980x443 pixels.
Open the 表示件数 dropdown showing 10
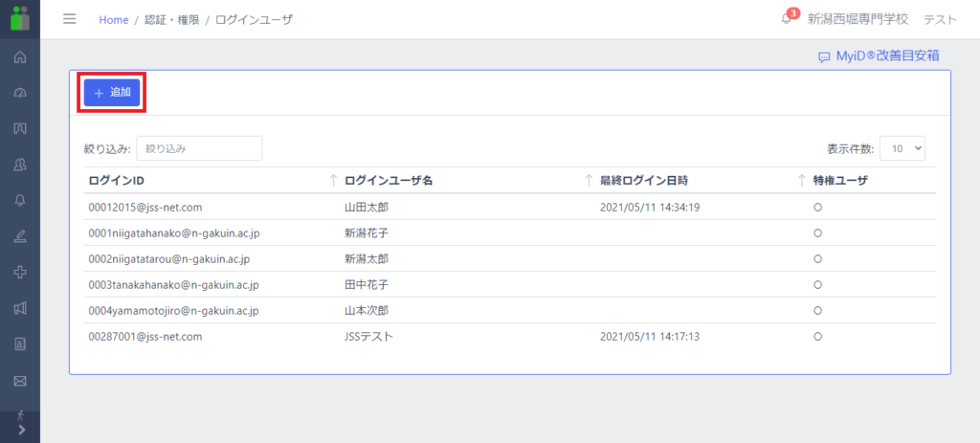902,148
